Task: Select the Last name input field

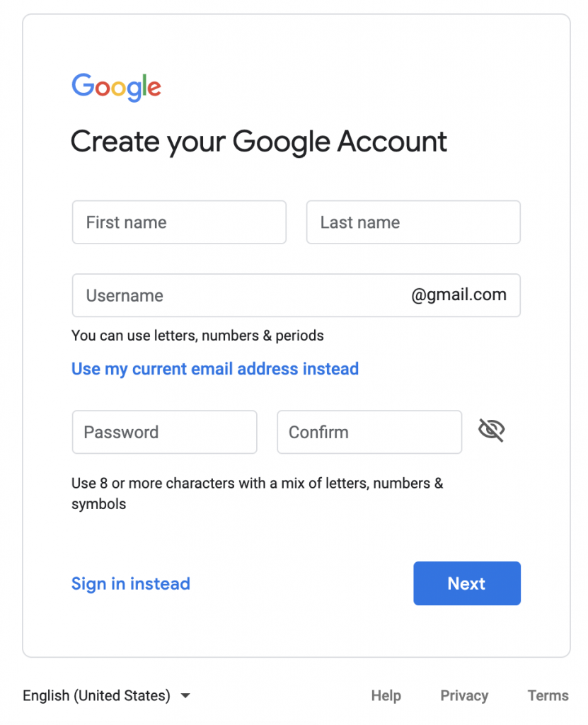Action: [413, 222]
